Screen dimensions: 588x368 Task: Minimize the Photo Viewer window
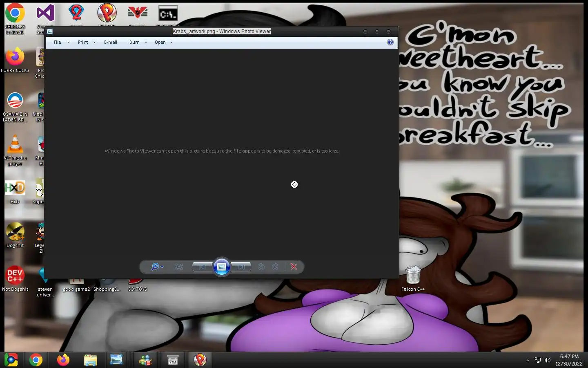coord(365,31)
